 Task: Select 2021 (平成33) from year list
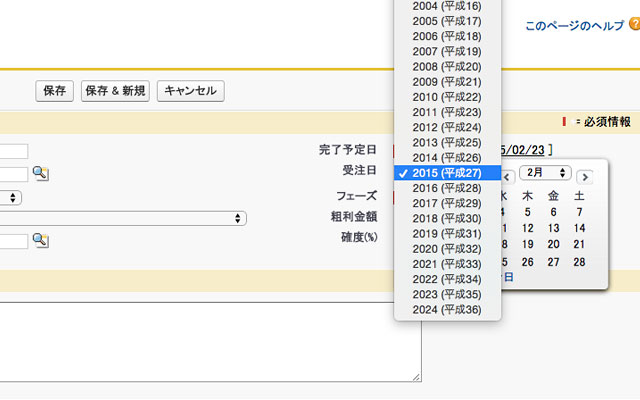point(447,264)
